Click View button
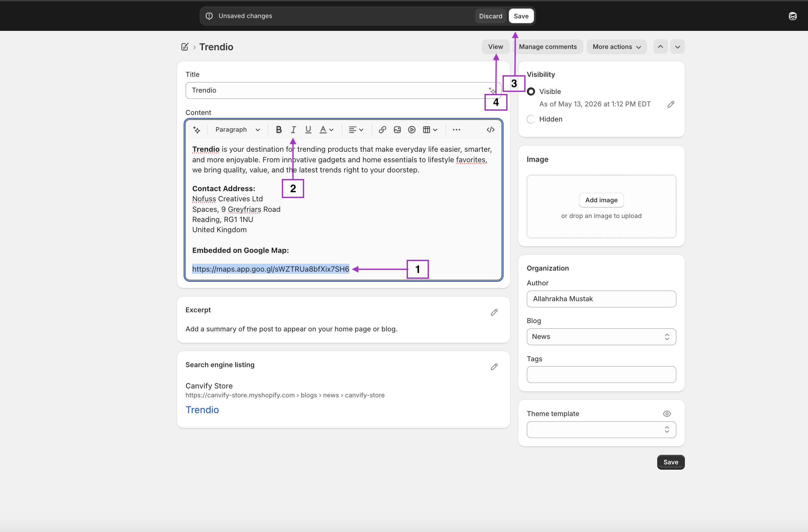This screenshot has height=532, width=808. click(x=495, y=47)
